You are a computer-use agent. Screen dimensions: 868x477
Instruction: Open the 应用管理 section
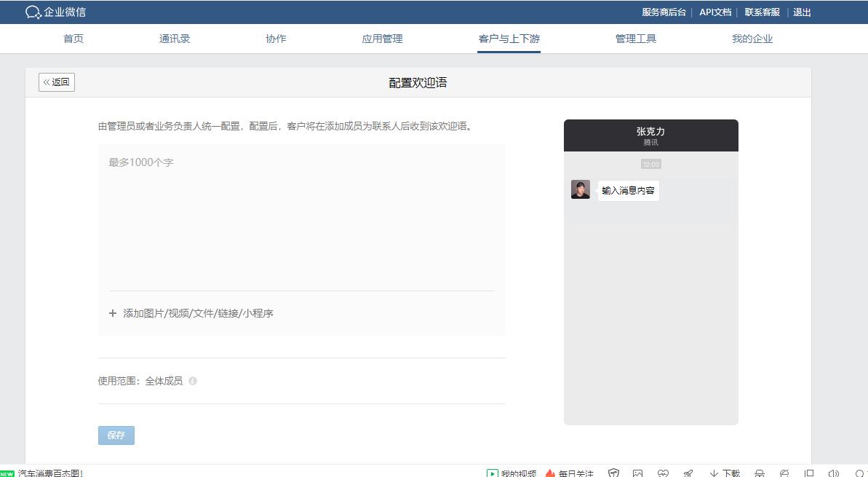click(x=381, y=39)
